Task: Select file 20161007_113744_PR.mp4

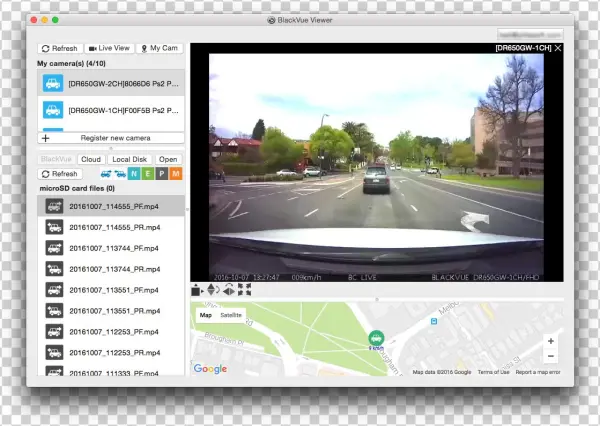Action: pos(111,269)
